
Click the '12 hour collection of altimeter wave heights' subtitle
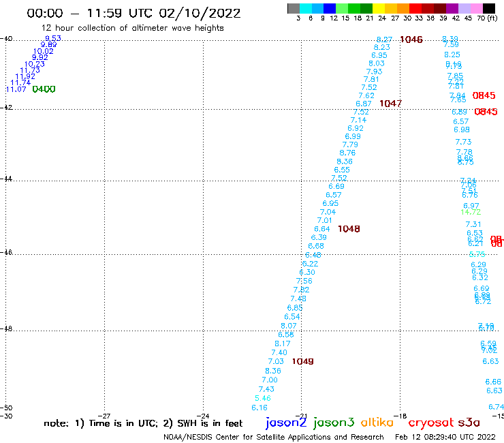pyautogui.click(x=132, y=28)
